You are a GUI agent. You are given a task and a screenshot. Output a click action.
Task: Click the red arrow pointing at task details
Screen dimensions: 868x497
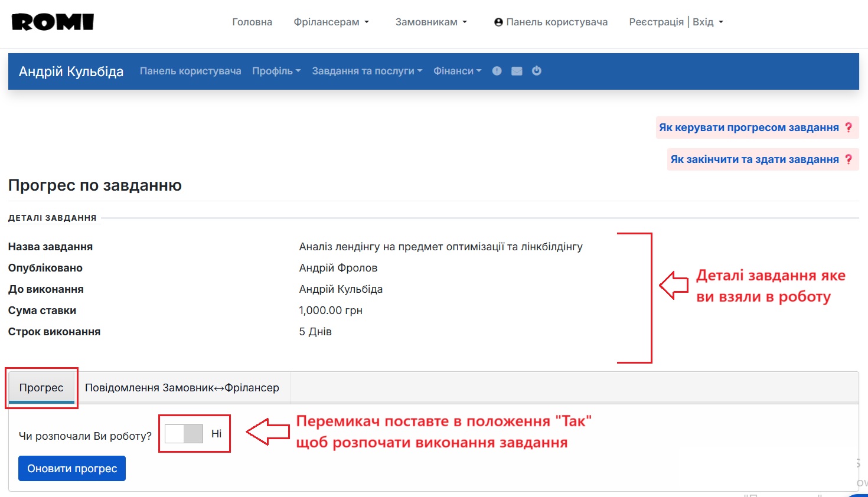(673, 285)
